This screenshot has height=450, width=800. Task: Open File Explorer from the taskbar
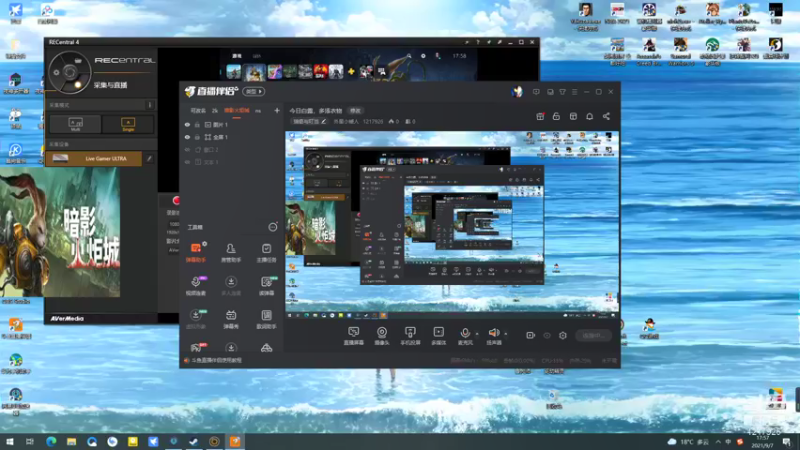pos(71,441)
